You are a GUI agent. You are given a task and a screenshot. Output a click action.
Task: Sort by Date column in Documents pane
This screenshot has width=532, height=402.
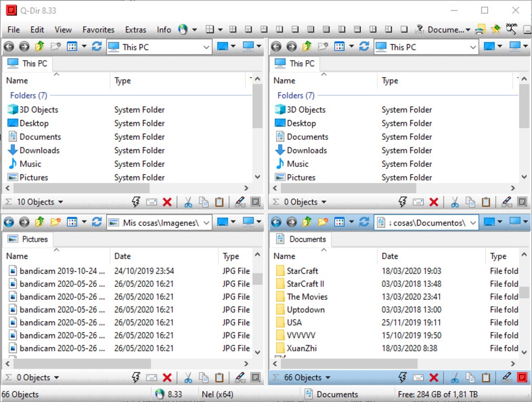click(390, 256)
